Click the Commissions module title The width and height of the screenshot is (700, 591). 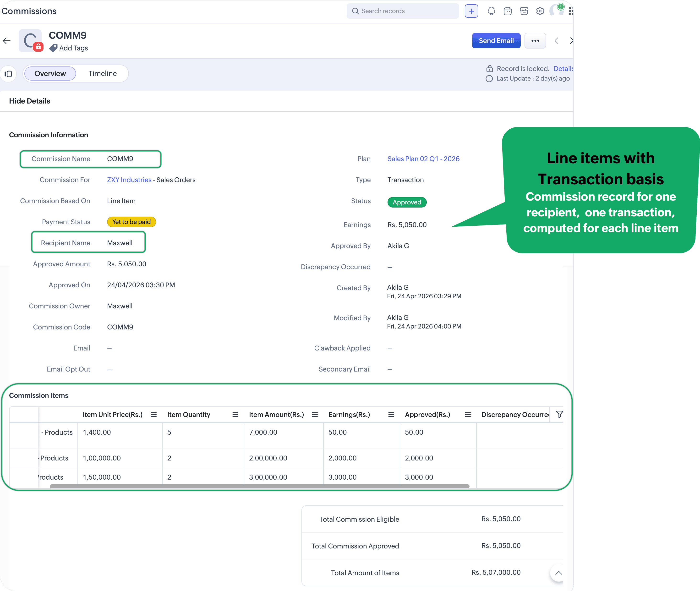[29, 11]
